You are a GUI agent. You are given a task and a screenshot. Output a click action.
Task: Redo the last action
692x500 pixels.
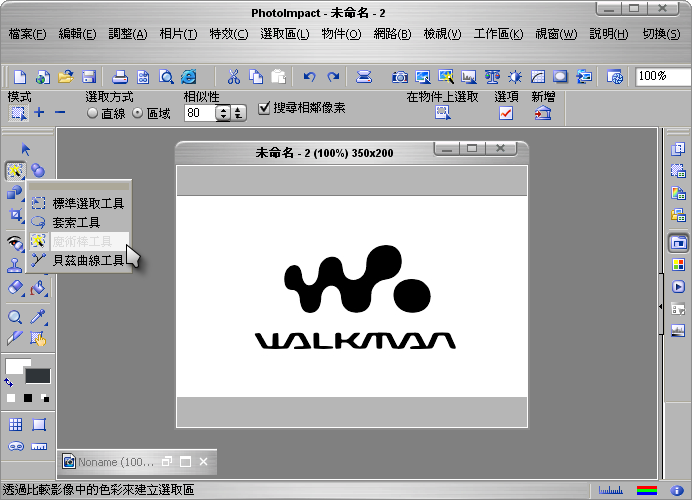click(x=333, y=77)
